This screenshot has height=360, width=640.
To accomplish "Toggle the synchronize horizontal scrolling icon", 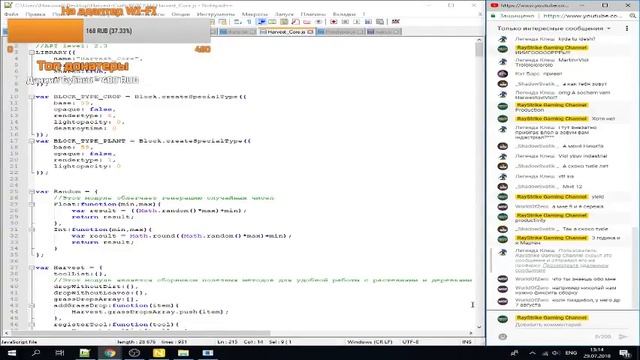I will coord(222,22).
